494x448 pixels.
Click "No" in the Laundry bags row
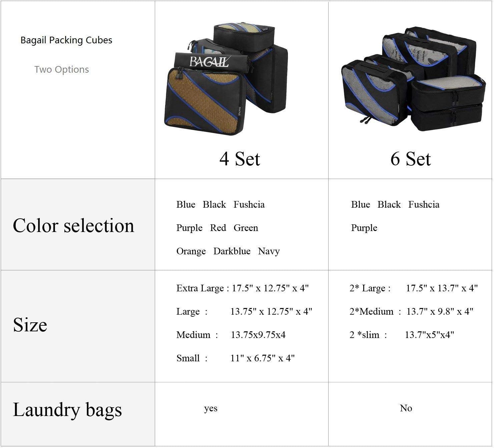(x=406, y=408)
